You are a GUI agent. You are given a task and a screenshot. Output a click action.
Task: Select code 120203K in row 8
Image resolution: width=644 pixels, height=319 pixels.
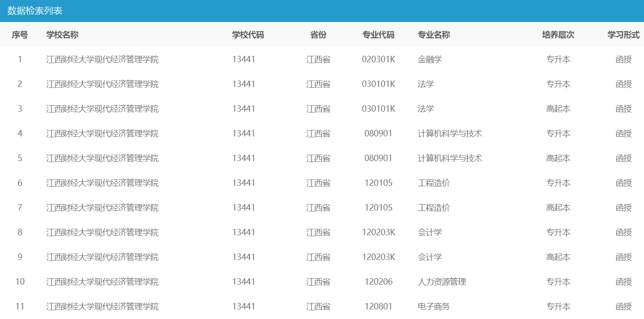[x=379, y=232]
